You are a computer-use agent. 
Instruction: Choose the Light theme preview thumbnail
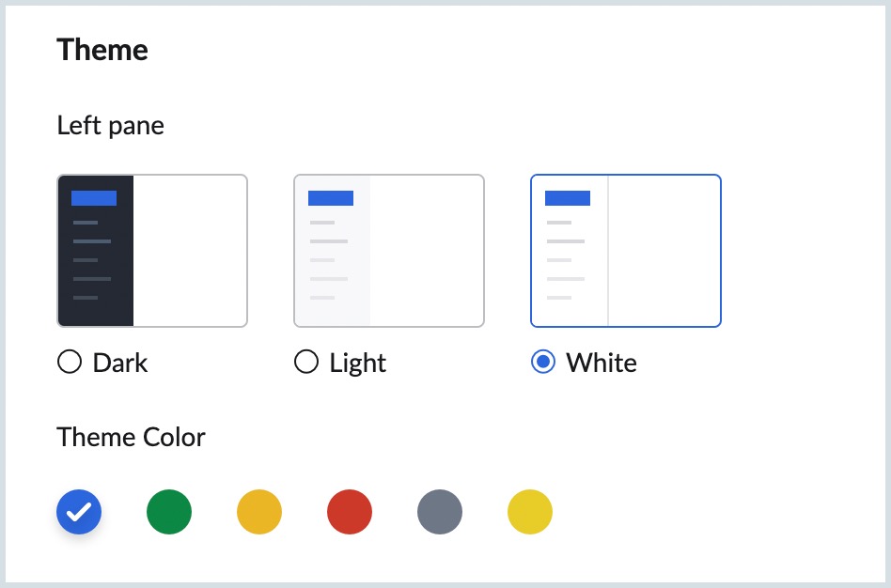[x=389, y=251]
